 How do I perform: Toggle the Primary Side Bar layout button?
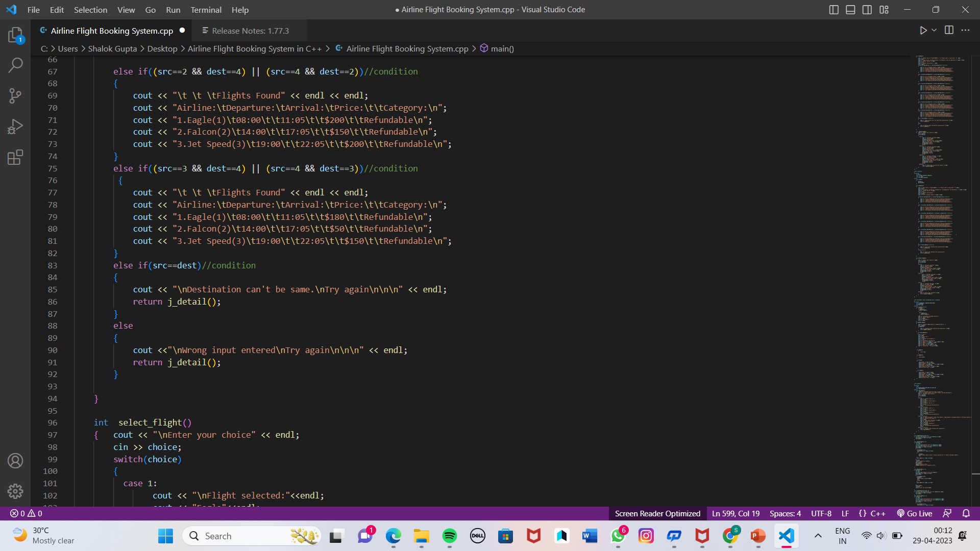click(x=834, y=10)
